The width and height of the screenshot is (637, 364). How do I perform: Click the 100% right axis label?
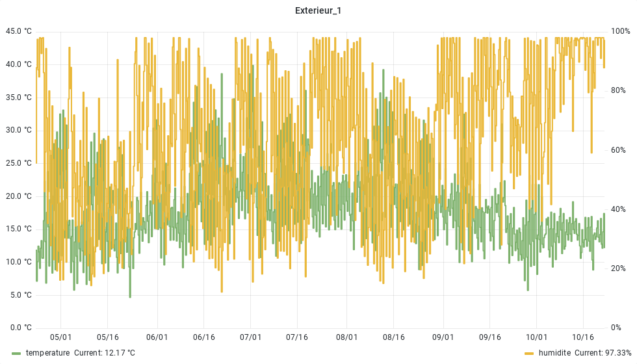621,31
